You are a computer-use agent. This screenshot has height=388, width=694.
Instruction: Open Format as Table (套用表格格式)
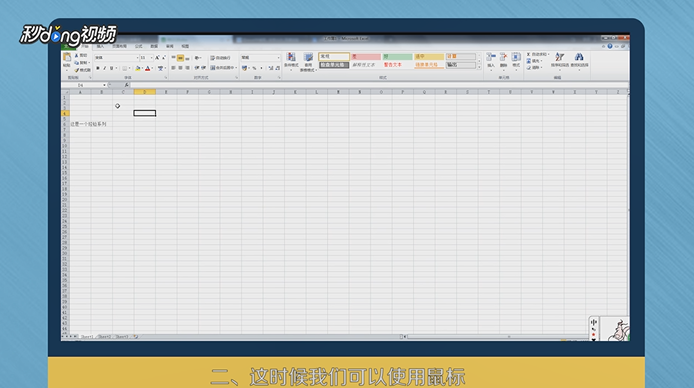pos(308,61)
